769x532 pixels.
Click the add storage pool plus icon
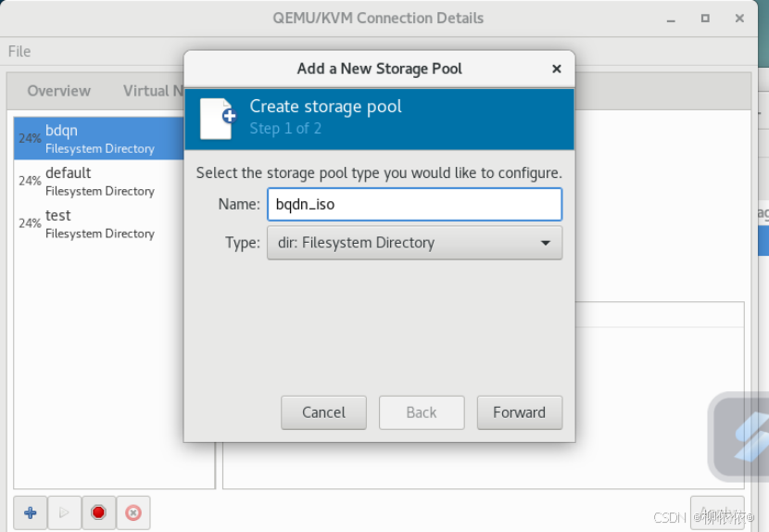(x=31, y=512)
